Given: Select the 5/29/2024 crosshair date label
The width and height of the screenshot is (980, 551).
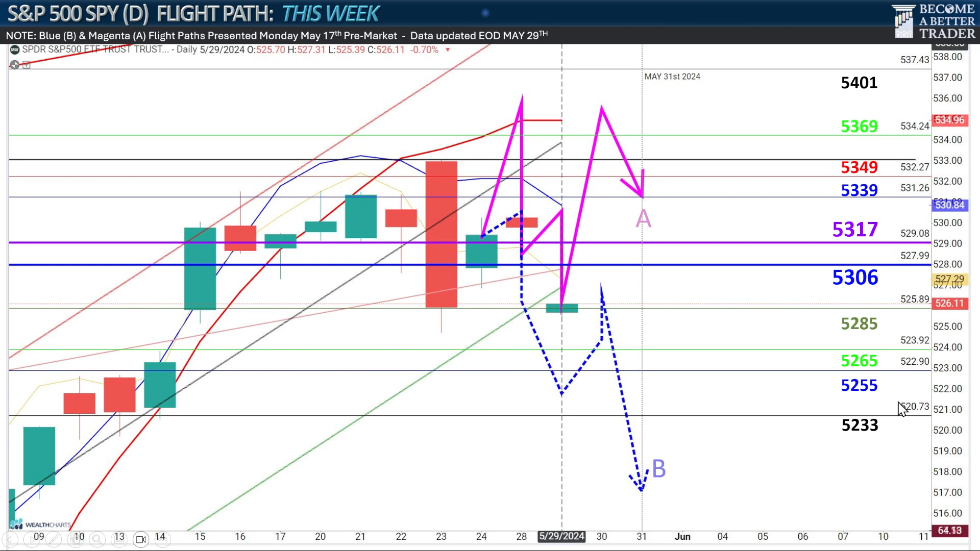Looking at the screenshot, I should click(561, 536).
